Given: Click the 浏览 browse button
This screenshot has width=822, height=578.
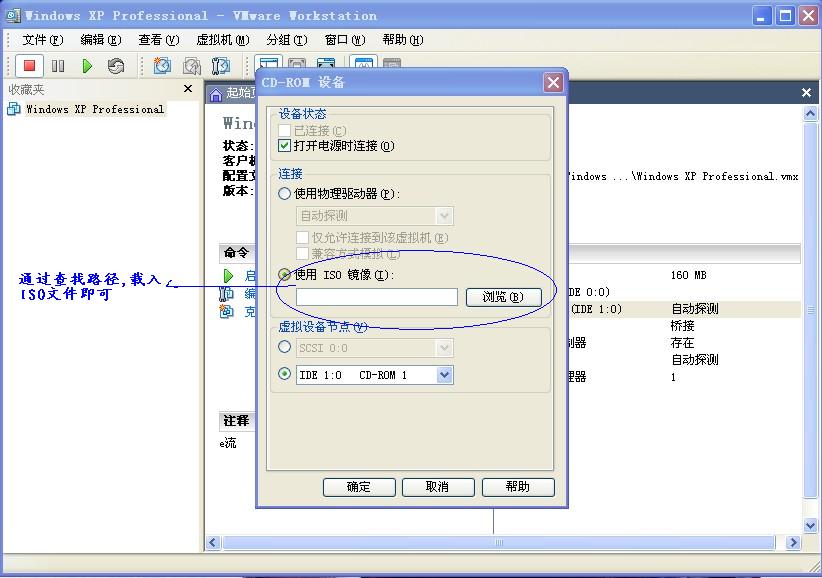Looking at the screenshot, I should pos(503,297).
